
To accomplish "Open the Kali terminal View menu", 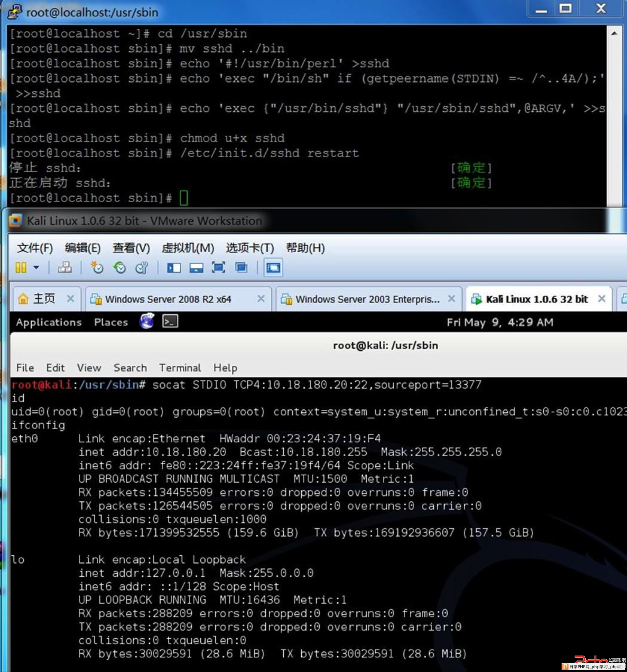I will pos(89,368).
